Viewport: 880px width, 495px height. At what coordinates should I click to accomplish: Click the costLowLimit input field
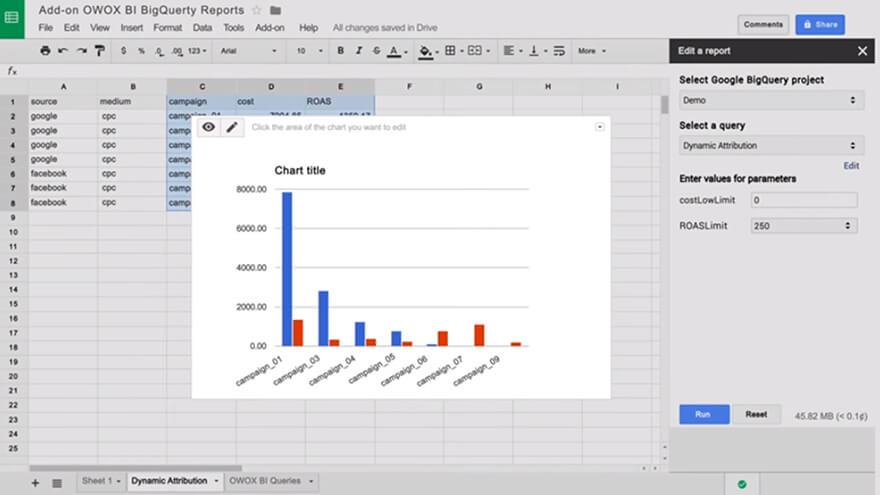(x=804, y=200)
